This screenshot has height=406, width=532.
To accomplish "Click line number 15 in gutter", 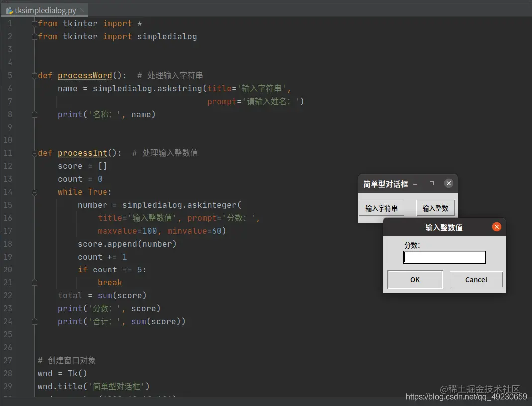I will tap(8, 205).
